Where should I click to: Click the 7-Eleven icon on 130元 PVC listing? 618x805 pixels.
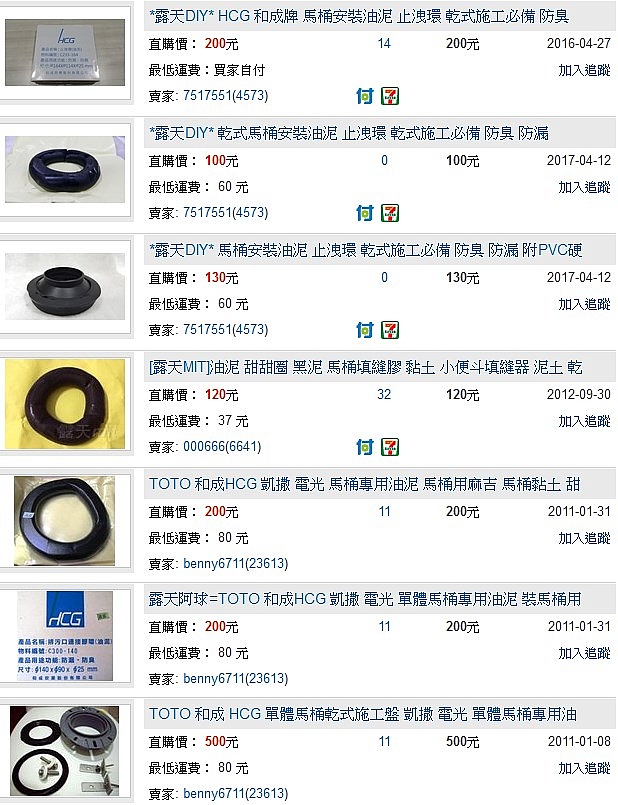point(390,330)
